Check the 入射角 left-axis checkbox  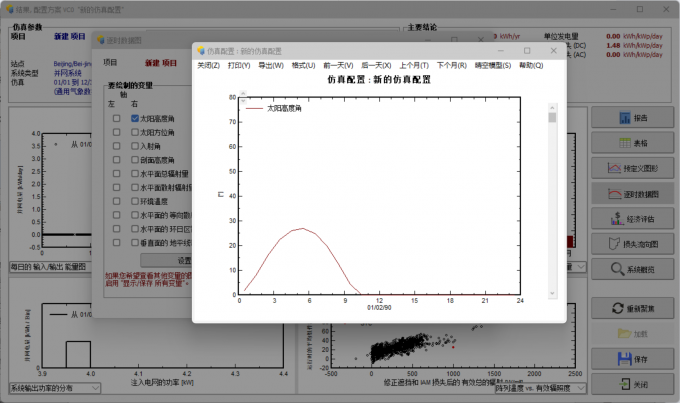(116, 146)
